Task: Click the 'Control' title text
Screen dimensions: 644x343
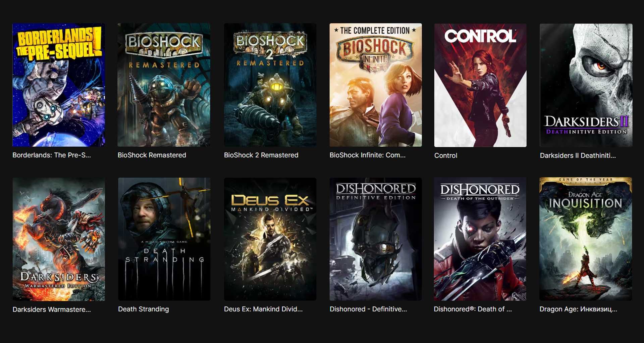Action: click(445, 155)
